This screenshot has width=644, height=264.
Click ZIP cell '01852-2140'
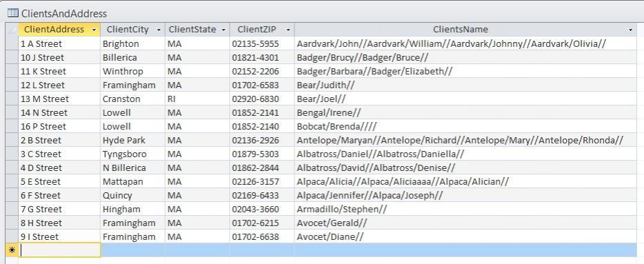point(262,126)
